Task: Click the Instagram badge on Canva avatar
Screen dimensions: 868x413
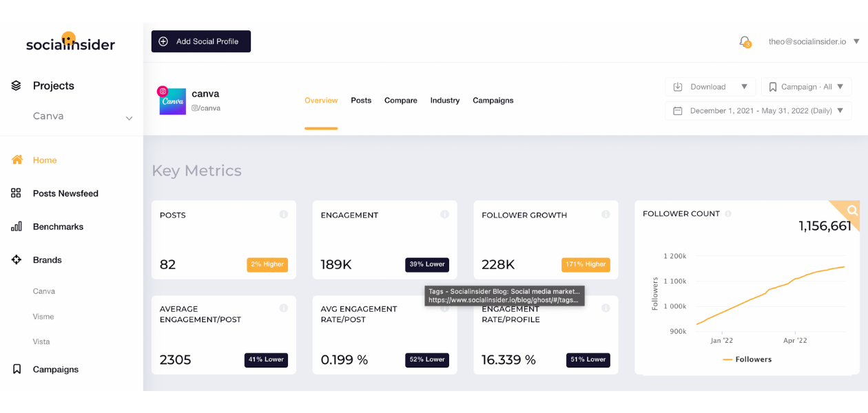Action: 163,91
